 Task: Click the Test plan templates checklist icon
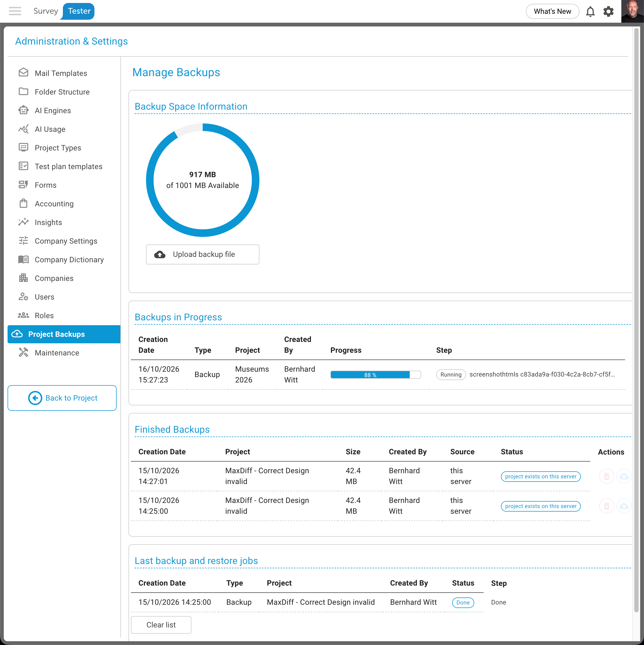coord(23,166)
